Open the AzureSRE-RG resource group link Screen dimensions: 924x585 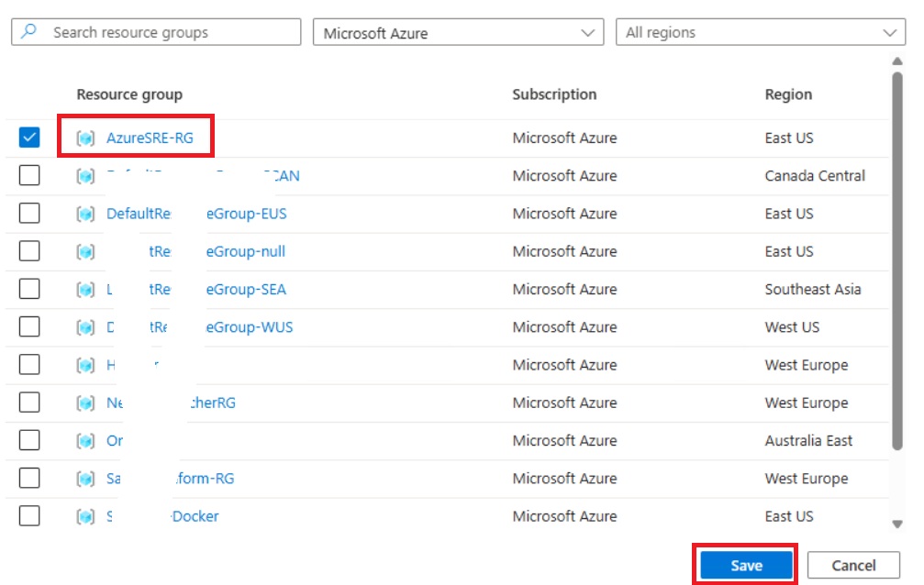coord(150,138)
